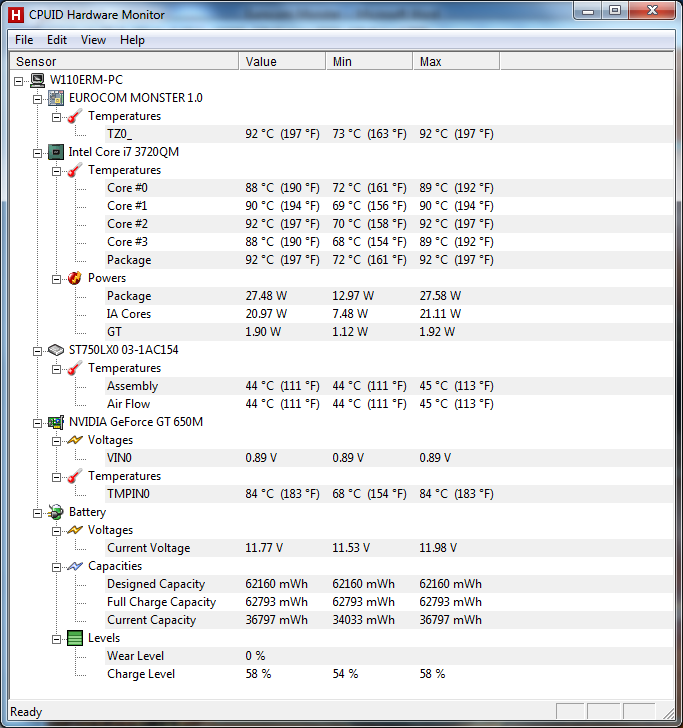The width and height of the screenshot is (683, 728).
Task: Select the TZ0_ temperature row
Action: [x=389, y=134]
